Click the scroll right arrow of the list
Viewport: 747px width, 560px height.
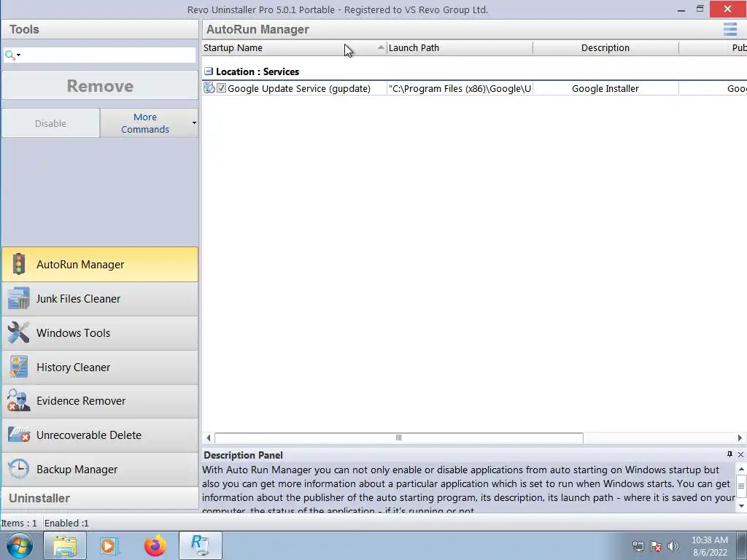click(740, 437)
